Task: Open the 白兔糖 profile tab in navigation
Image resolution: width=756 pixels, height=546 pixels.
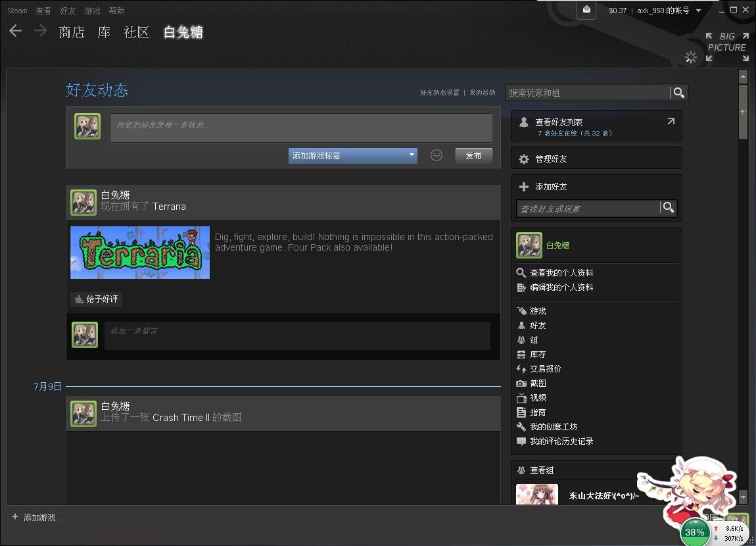Action: 183,32
